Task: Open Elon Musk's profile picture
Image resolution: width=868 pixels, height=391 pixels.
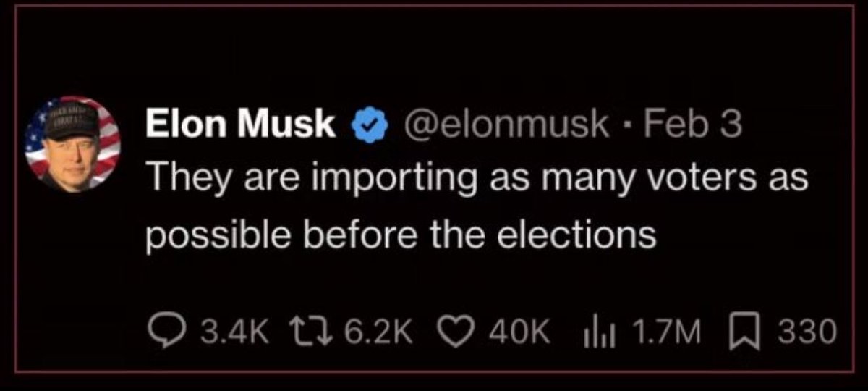Action: click(72, 144)
